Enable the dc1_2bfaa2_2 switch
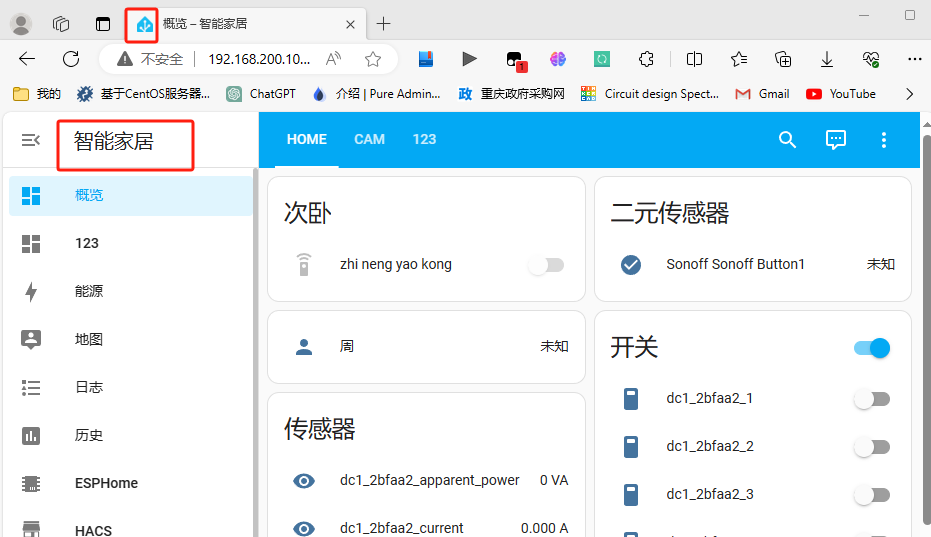Screen dimensions: 931x537 tap(872, 447)
